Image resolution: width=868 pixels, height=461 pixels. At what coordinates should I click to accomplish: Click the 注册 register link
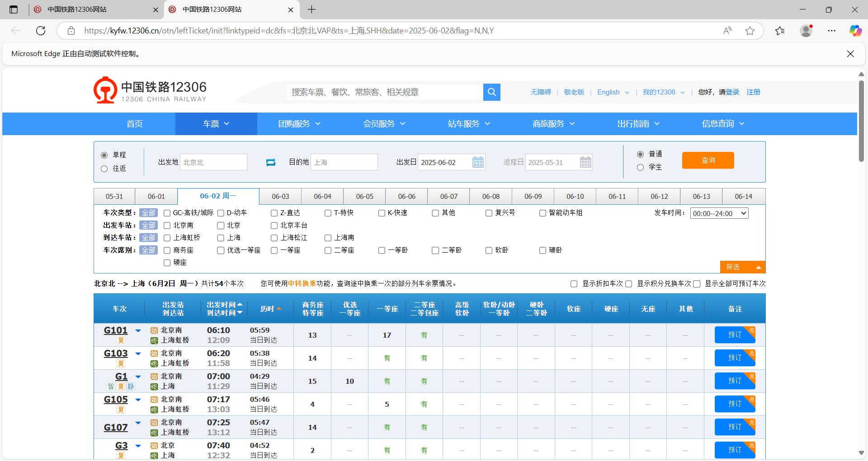coord(753,92)
